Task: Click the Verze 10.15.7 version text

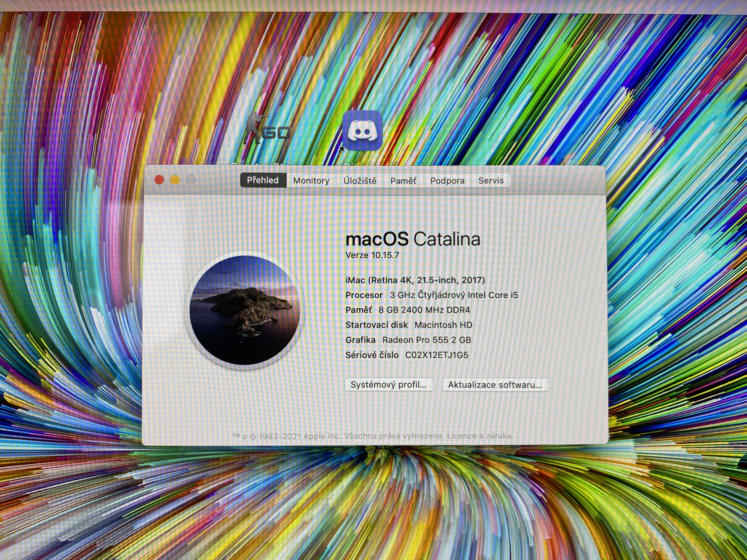Action: click(x=372, y=255)
